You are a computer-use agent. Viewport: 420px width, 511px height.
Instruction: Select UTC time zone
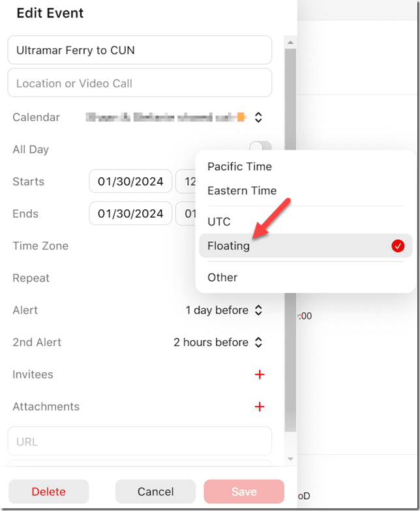[219, 222]
